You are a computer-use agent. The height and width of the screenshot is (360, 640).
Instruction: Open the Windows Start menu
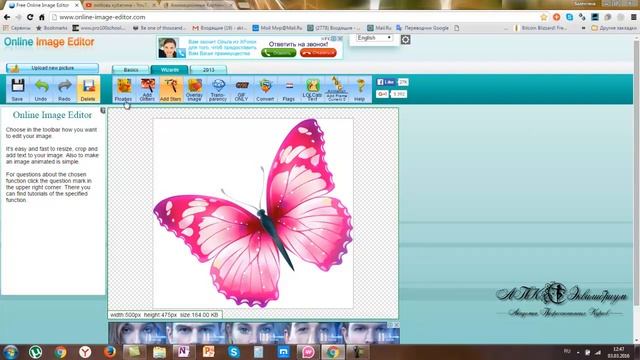tap(10, 352)
